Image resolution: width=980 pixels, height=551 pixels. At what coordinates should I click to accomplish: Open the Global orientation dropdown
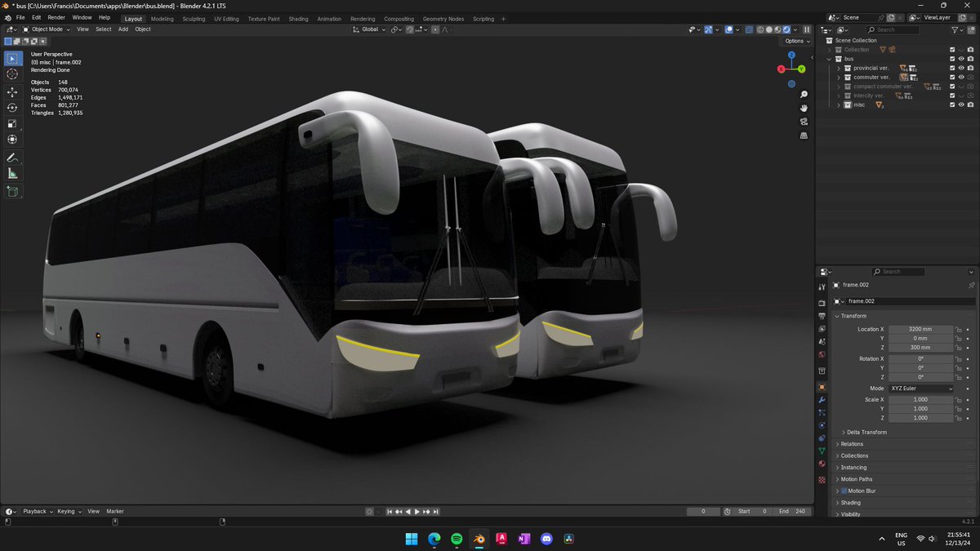369,29
